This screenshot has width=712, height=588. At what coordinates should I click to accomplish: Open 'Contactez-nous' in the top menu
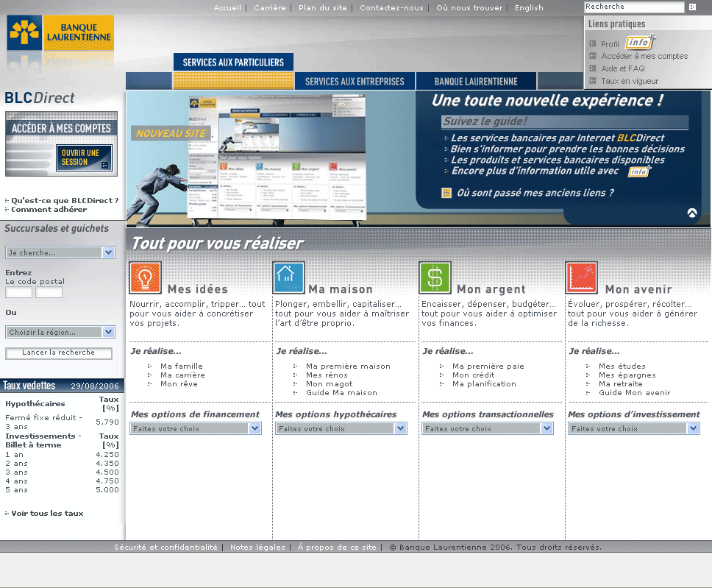click(x=391, y=7)
